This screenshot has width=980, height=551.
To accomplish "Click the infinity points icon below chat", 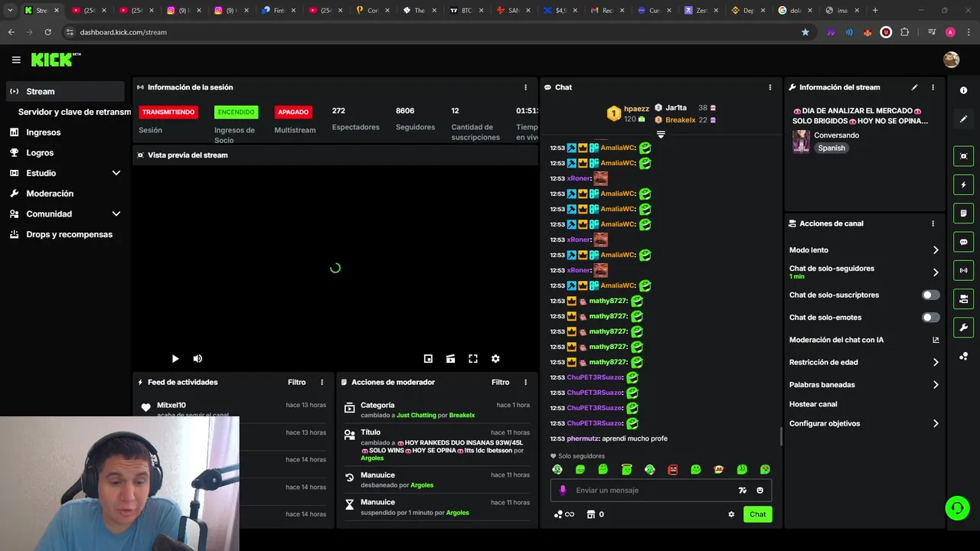I will (x=564, y=514).
